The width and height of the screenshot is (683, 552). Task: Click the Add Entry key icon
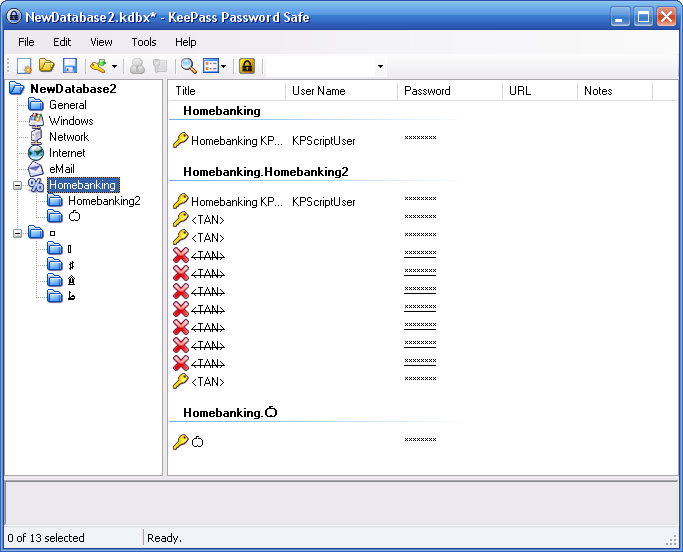97,66
